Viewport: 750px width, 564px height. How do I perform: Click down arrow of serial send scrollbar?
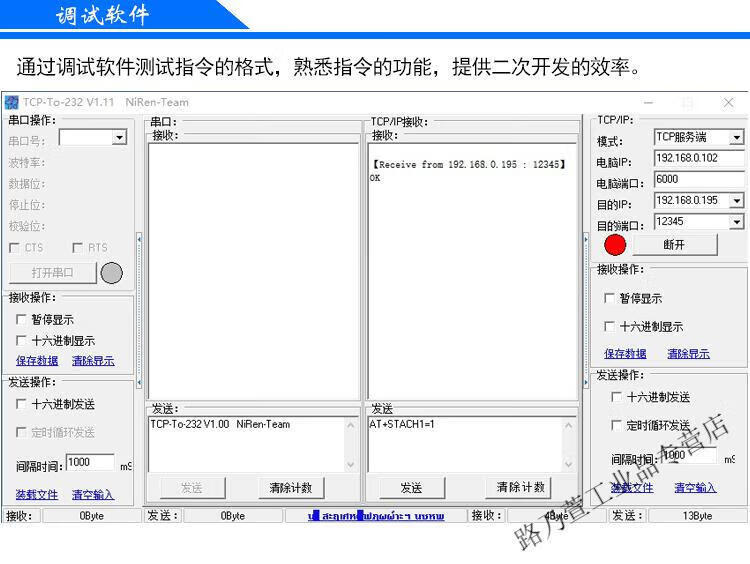click(x=351, y=464)
